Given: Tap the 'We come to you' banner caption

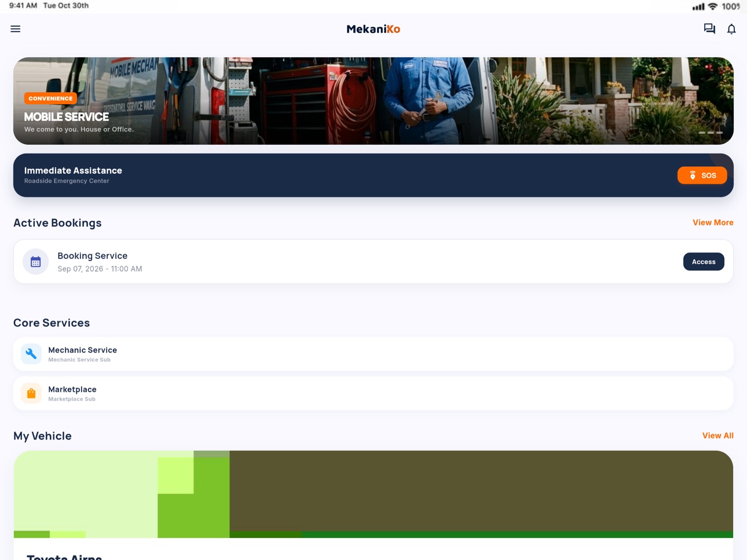Looking at the screenshot, I should (79, 129).
